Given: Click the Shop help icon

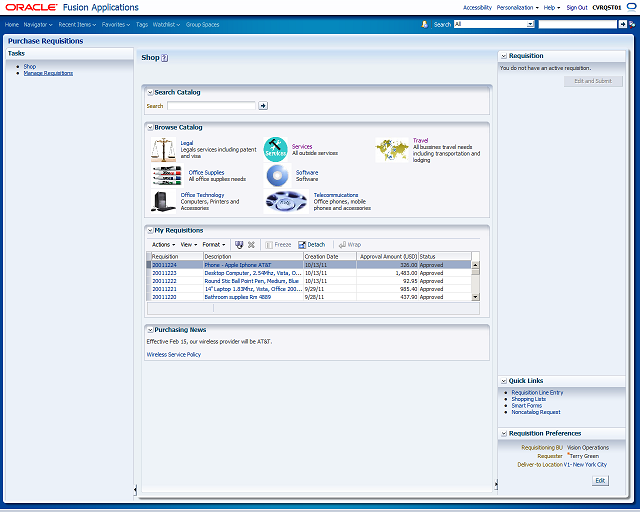Looking at the screenshot, I should tap(164, 58).
